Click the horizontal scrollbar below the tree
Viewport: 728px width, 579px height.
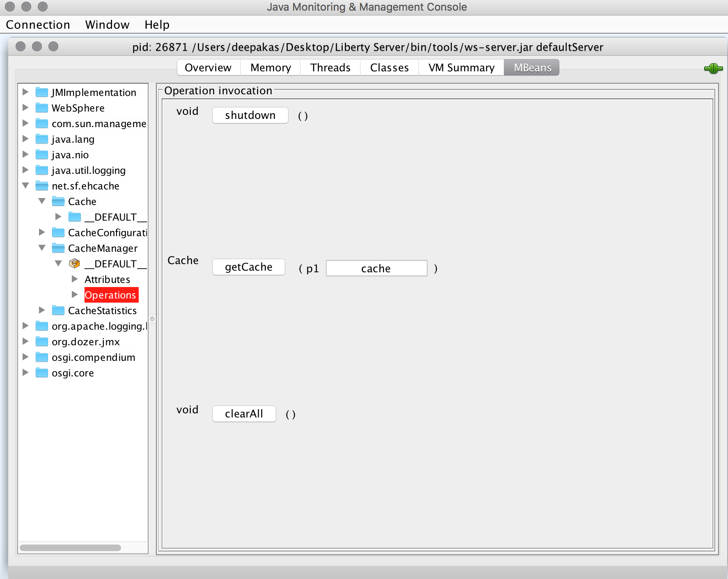coord(71,547)
